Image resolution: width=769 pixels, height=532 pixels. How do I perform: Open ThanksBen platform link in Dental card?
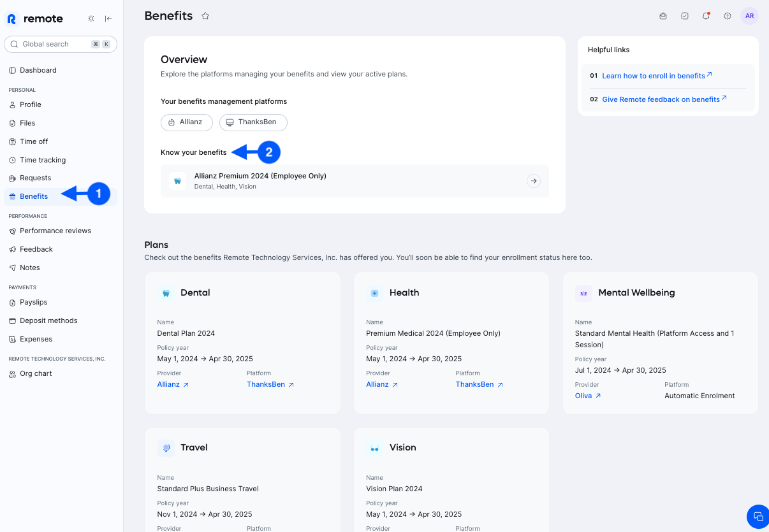pyautogui.click(x=270, y=385)
